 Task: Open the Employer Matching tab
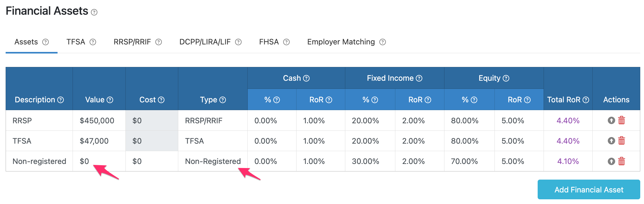[x=341, y=42]
